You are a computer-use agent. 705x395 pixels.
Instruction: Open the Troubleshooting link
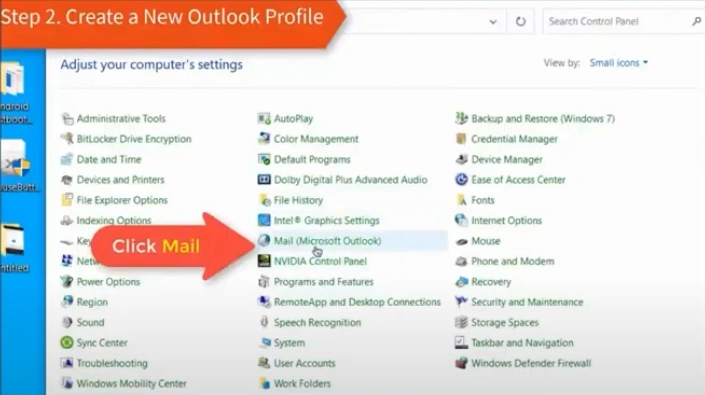pyautogui.click(x=112, y=363)
